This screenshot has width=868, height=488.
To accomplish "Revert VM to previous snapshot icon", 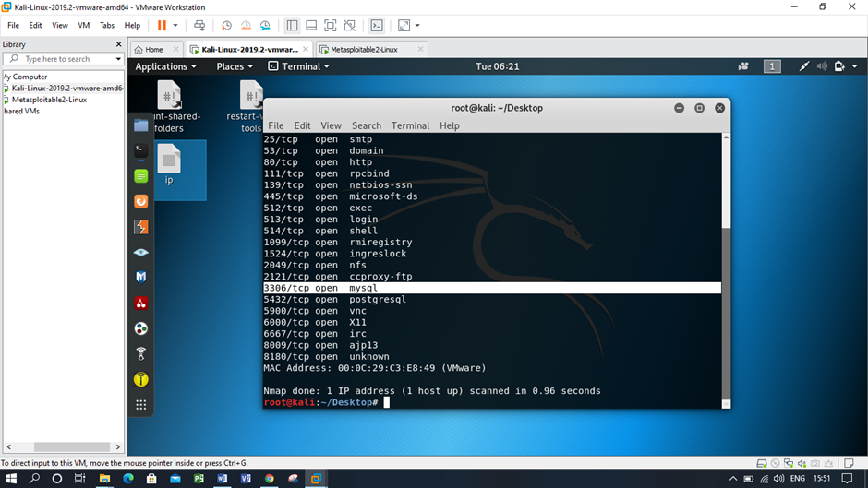I will pos(246,26).
